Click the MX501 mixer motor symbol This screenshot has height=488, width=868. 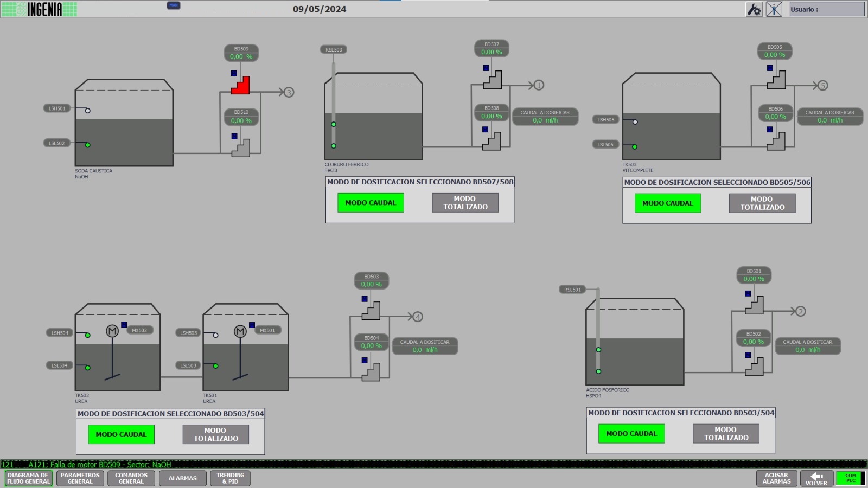click(x=240, y=331)
